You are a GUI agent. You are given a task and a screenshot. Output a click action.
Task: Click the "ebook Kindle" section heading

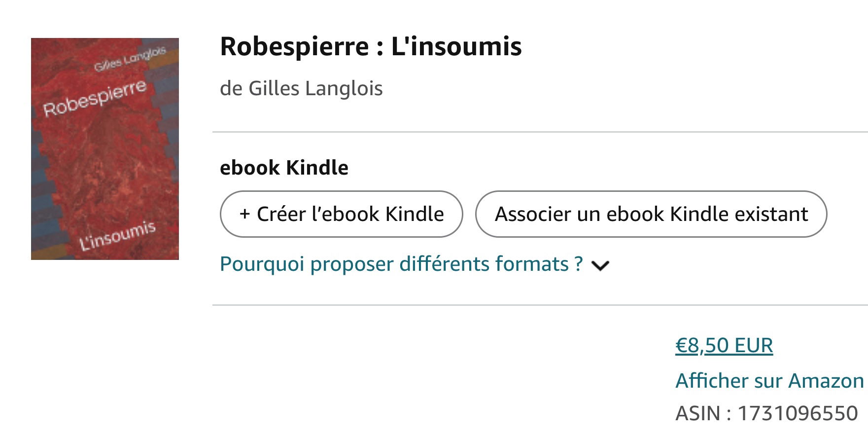(x=284, y=168)
